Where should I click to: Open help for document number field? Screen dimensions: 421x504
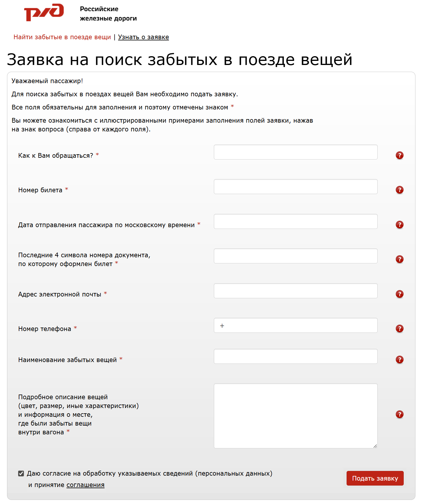coord(399,259)
